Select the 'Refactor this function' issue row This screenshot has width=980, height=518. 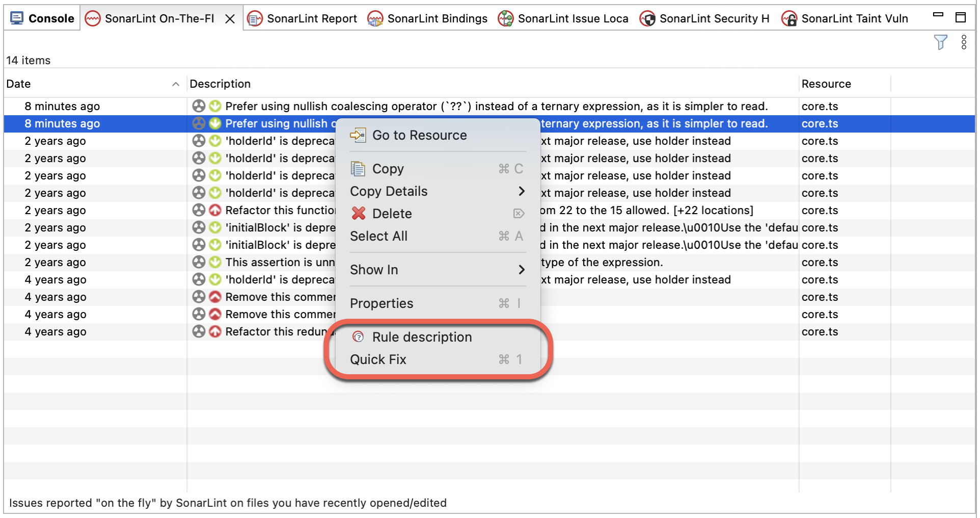coord(489,210)
